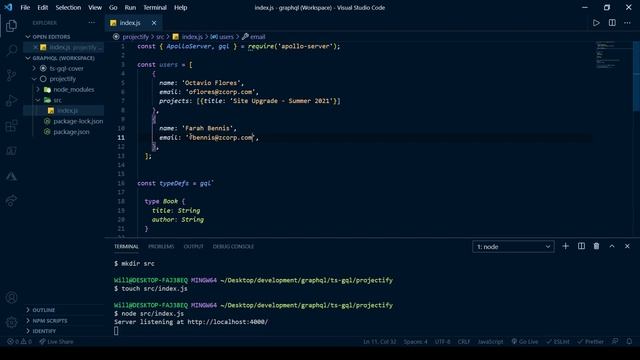Expand the NPM Scripts section
This screenshot has height=360, width=640.
(x=64, y=321)
